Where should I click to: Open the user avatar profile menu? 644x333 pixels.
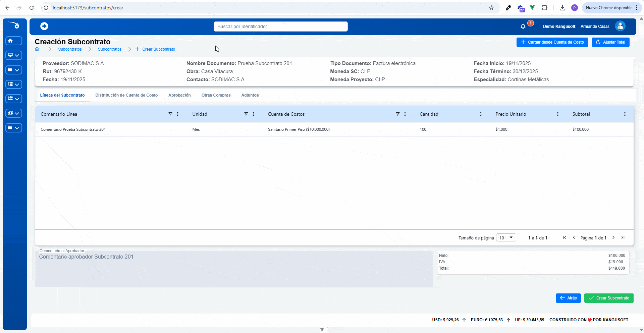(620, 26)
